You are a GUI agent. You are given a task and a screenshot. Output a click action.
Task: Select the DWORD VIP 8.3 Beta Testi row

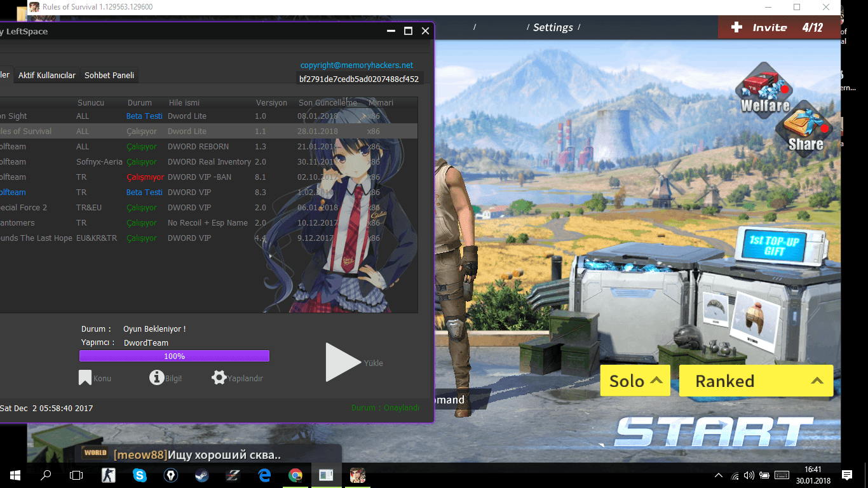[x=208, y=192]
